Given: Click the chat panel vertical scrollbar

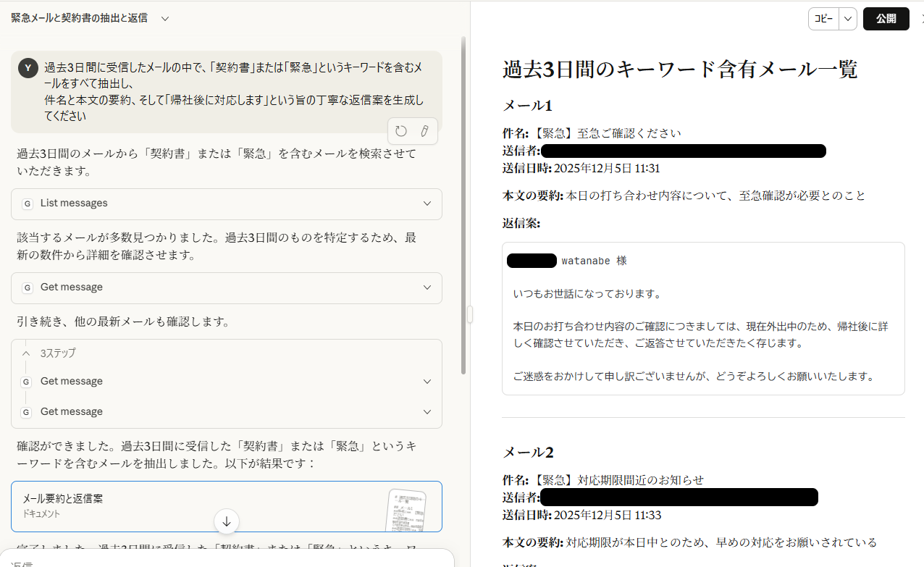Looking at the screenshot, I should (x=463, y=203).
